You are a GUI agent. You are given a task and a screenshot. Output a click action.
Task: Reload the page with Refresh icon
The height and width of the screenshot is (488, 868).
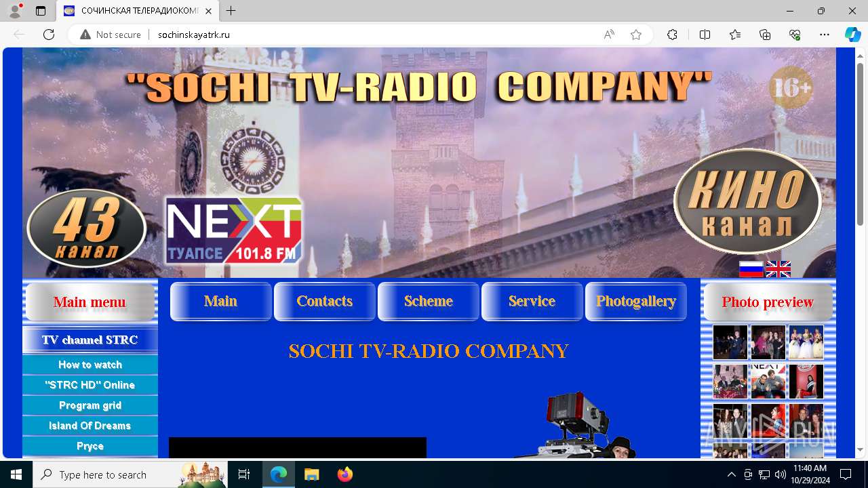click(49, 35)
